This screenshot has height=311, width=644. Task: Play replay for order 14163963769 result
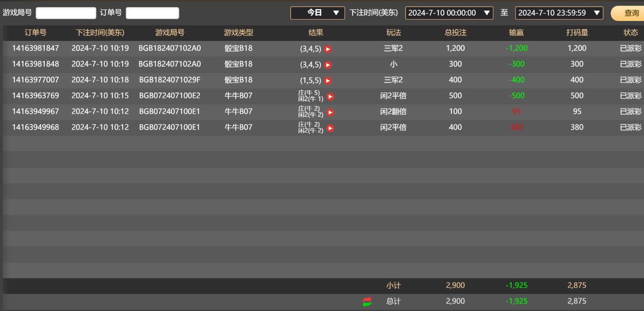[x=330, y=96]
